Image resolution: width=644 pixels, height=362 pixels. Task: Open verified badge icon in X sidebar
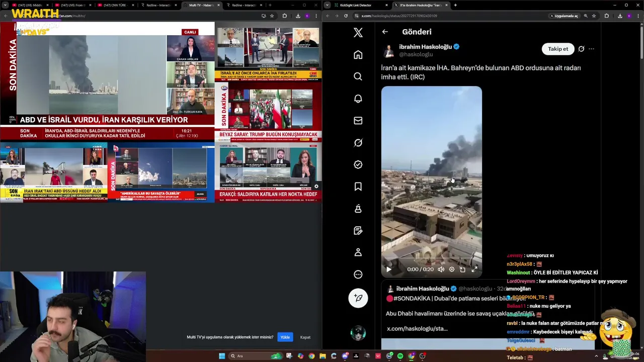(x=358, y=164)
